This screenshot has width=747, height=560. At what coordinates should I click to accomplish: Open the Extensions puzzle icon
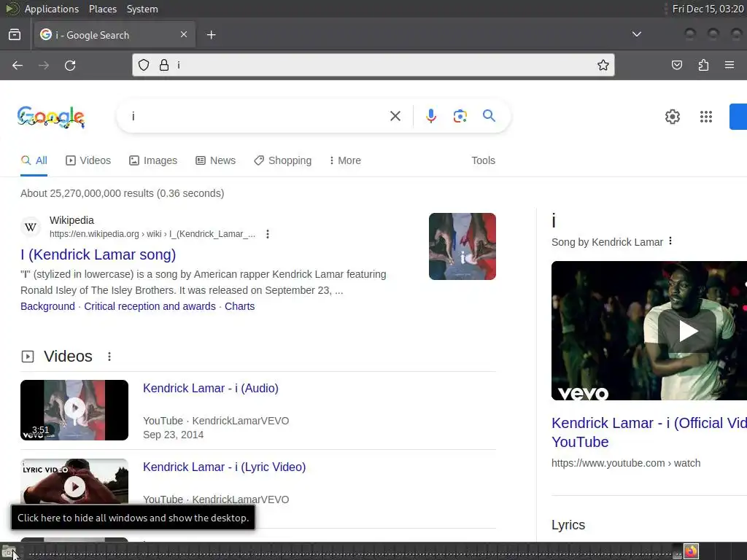[x=703, y=65]
